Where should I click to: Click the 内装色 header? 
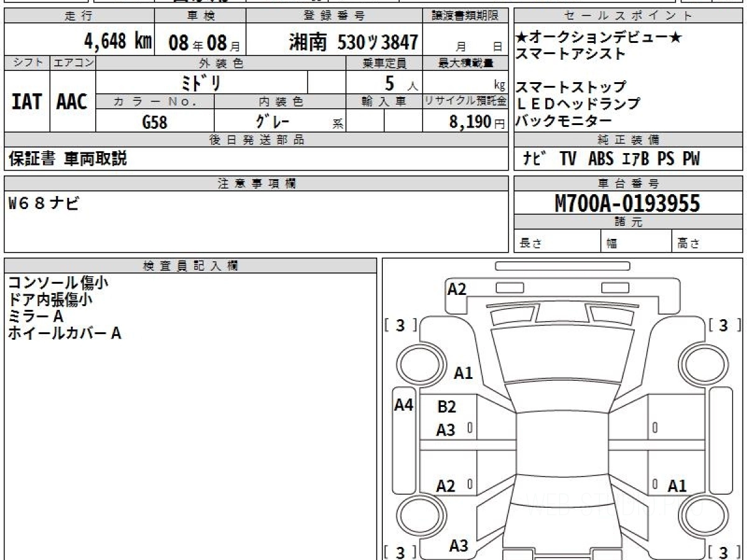[x=280, y=101]
